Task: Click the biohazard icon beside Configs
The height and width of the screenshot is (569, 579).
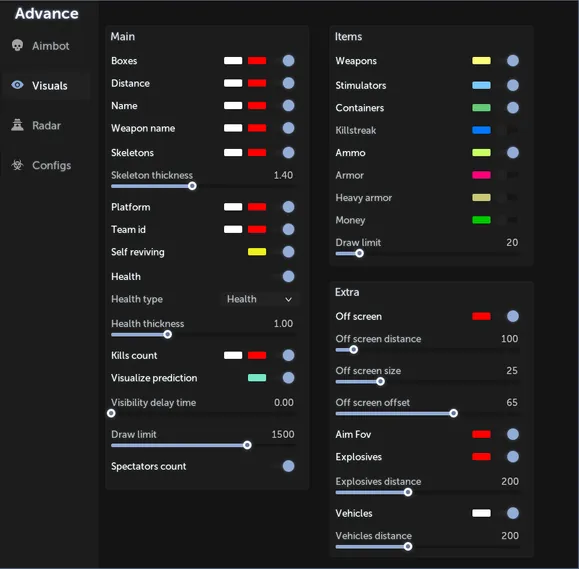Action: (17, 165)
